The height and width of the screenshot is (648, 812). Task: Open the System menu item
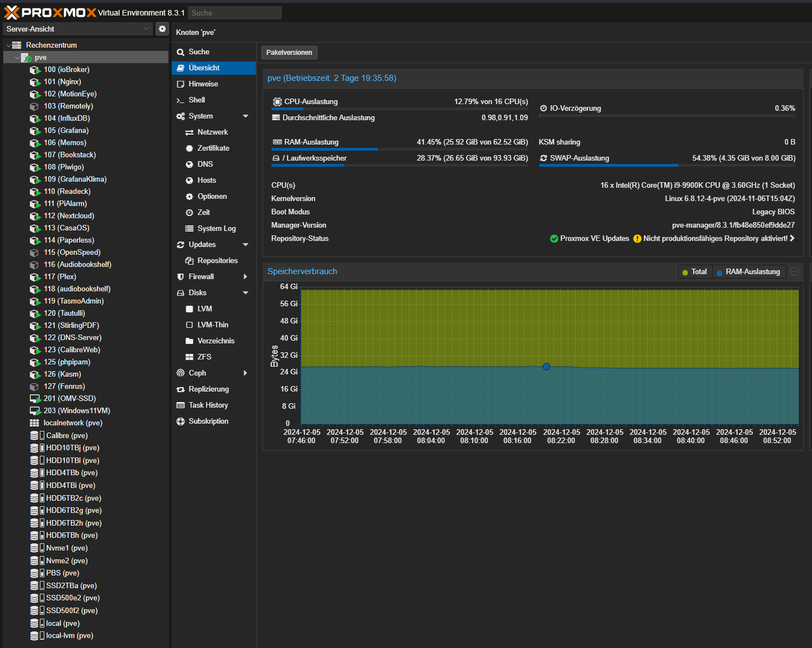point(214,116)
